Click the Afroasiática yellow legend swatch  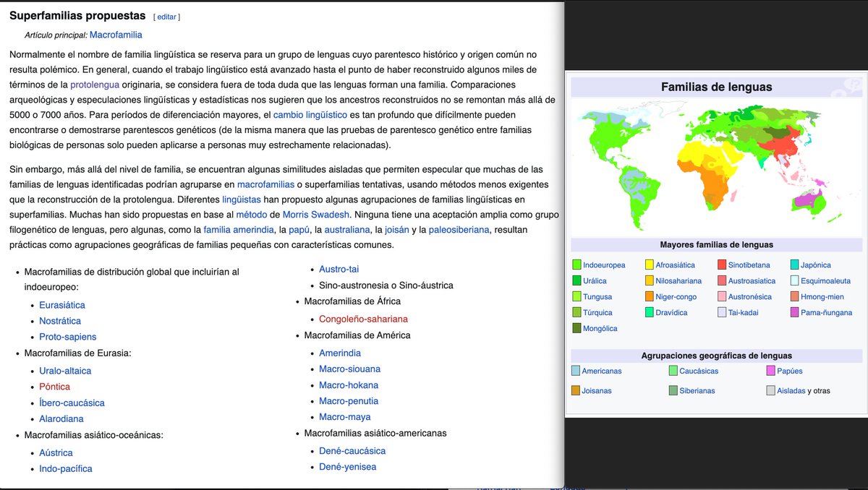click(x=649, y=265)
